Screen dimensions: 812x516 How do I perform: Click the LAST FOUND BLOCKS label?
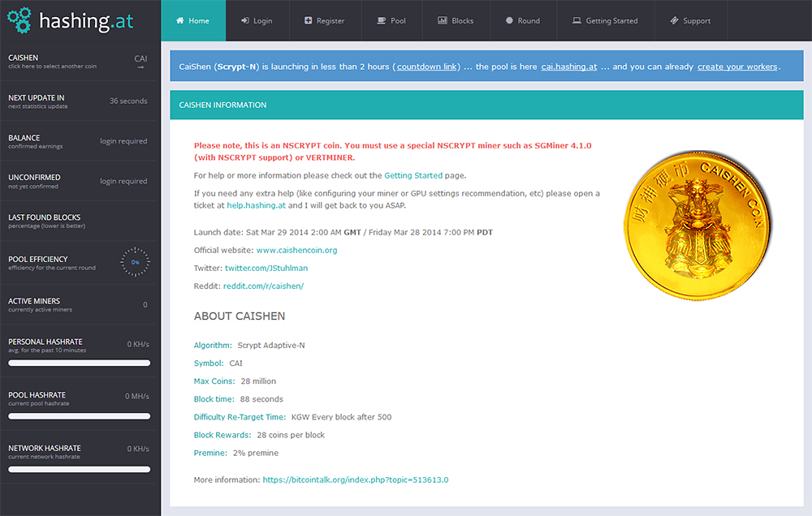coord(45,217)
